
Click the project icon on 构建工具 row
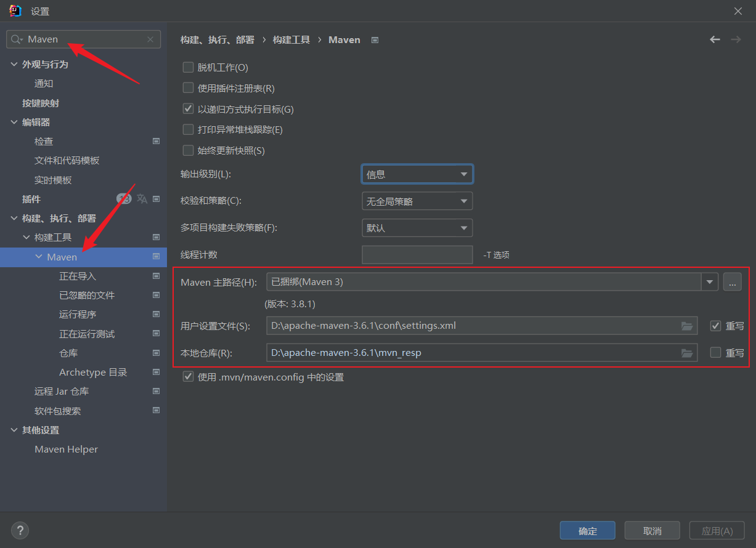(x=156, y=237)
